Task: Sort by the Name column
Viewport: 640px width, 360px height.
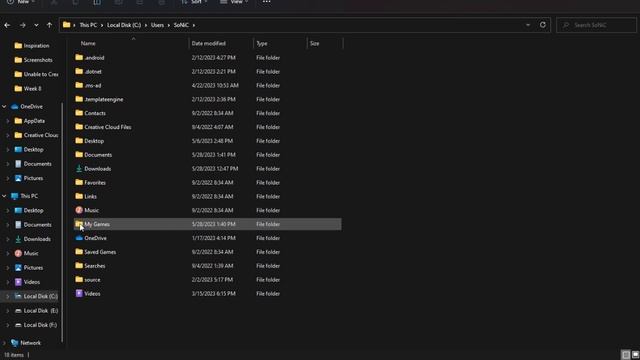Action: tap(88, 43)
